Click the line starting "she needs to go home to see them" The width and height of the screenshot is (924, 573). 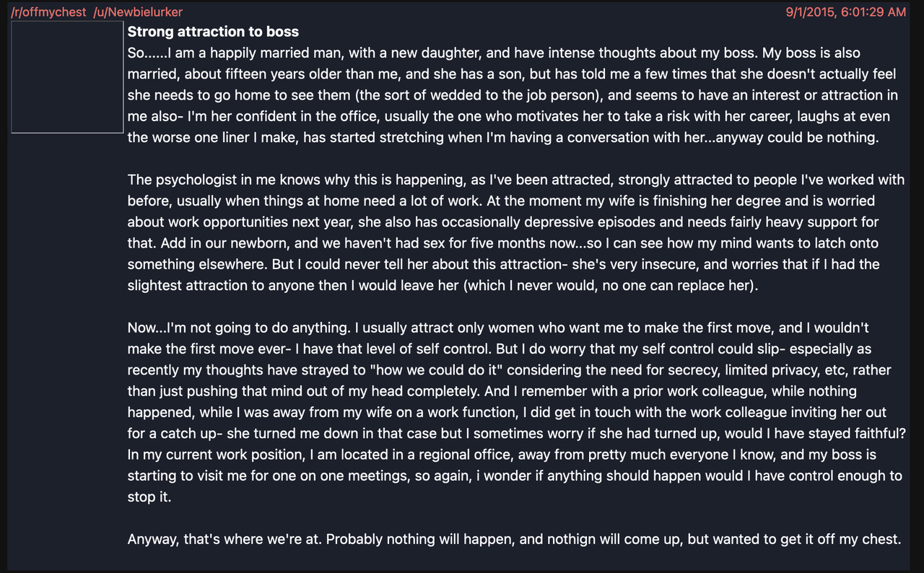pos(513,95)
